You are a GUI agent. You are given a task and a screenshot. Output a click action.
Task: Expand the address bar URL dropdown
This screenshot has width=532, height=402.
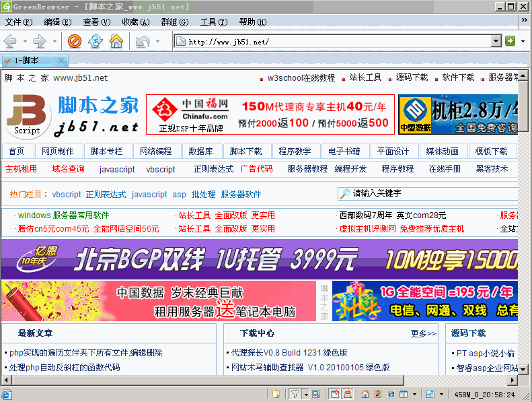[x=496, y=41]
